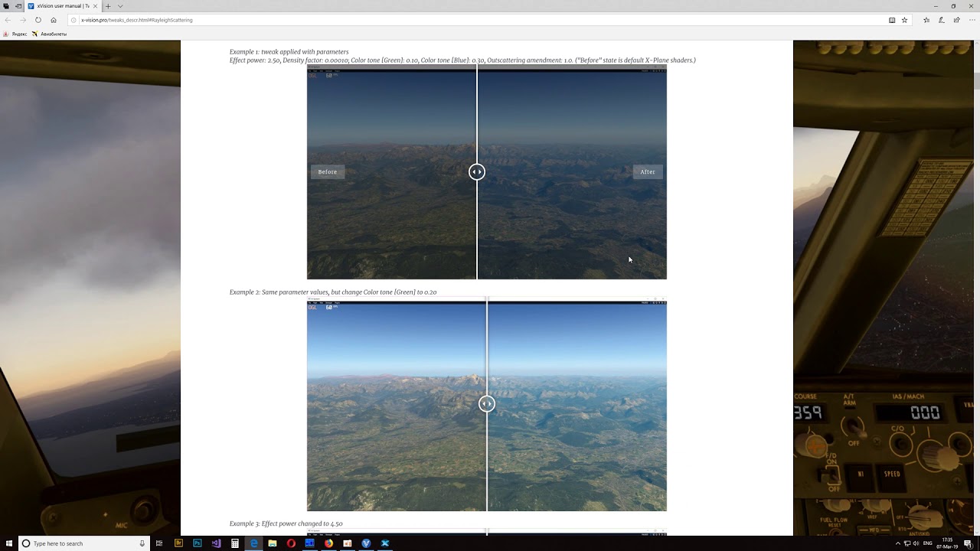Refresh the current page
This screenshot has width=980, height=551.
38,20
